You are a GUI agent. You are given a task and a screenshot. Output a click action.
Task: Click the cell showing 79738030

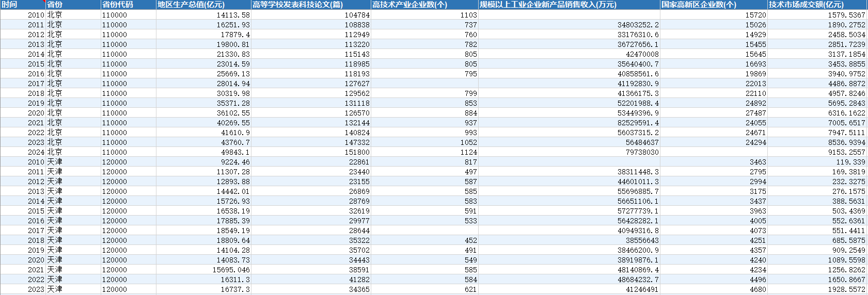tap(569, 152)
